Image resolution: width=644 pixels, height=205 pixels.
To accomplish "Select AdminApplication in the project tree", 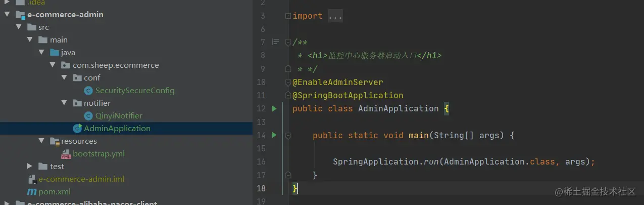I will (117, 129).
